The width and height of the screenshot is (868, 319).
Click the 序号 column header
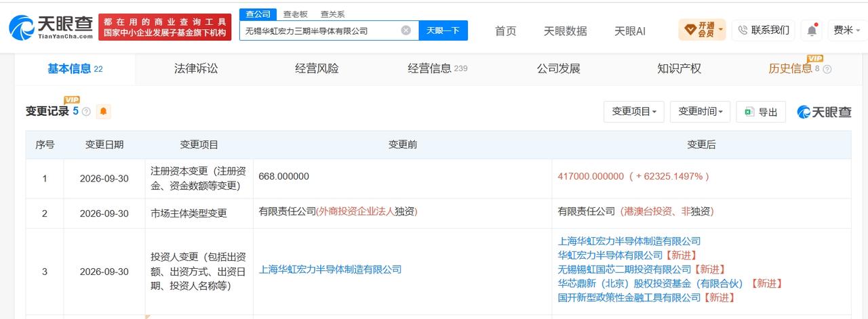pos(45,144)
